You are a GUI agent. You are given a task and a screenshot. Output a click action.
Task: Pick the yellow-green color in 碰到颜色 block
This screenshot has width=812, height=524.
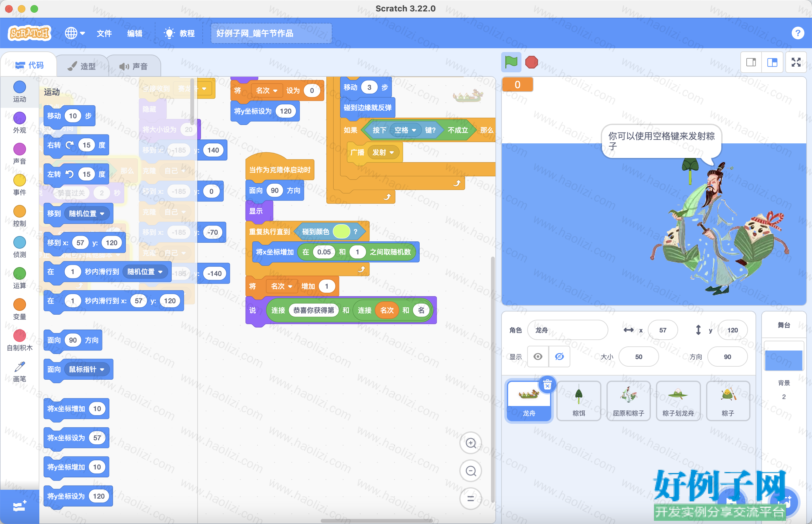[x=342, y=231]
